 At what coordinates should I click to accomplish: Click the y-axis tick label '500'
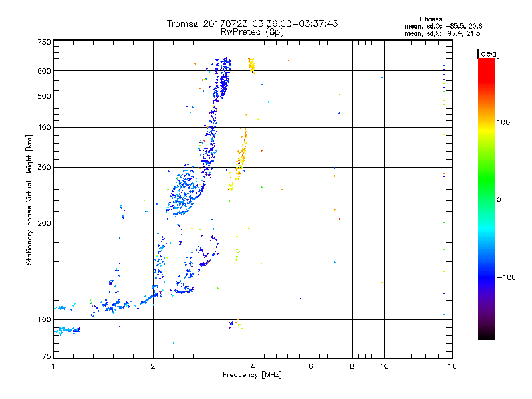click(44, 96)
